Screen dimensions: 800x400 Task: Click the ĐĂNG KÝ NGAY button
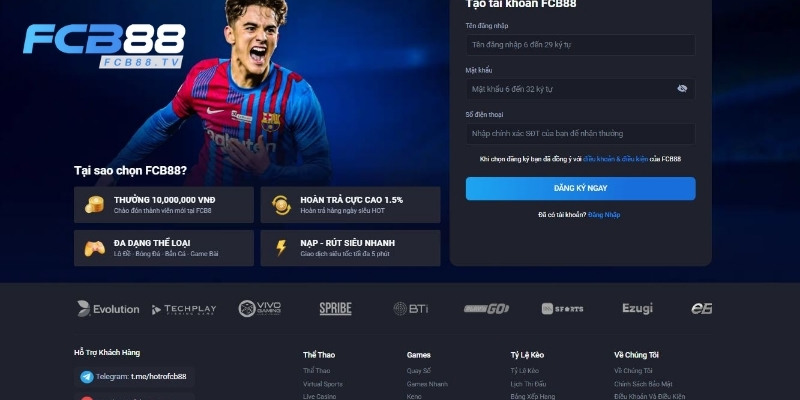pyautogui.click(x=580, y=188)
